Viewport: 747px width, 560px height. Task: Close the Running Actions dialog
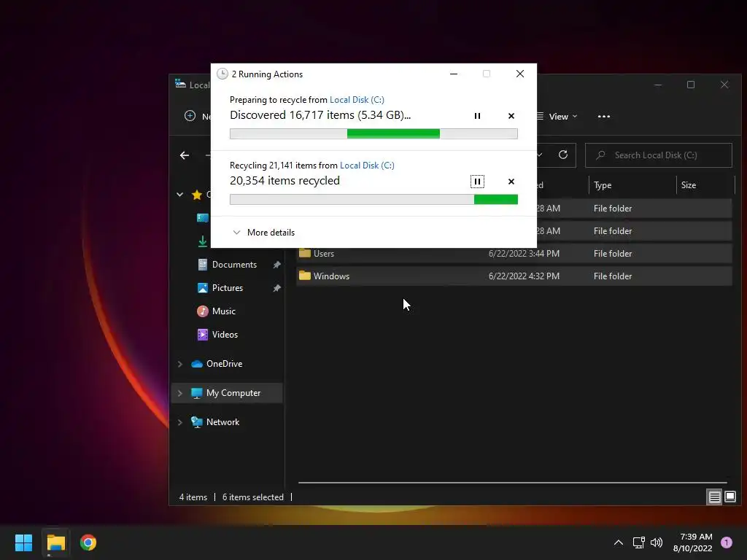point(519,74)
